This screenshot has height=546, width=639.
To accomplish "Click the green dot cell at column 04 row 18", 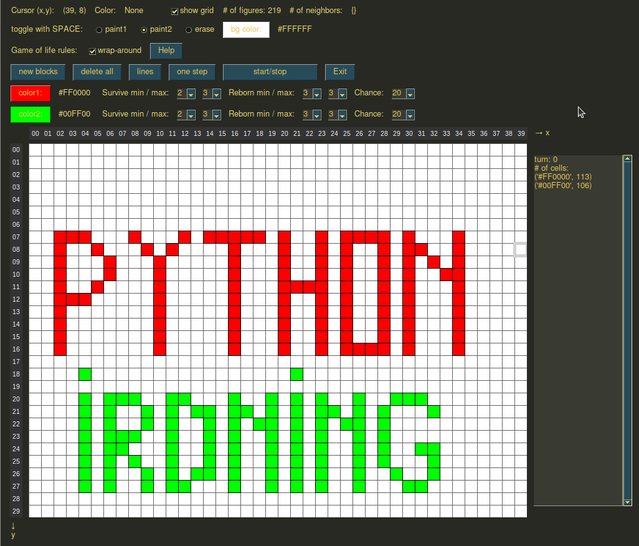I will tap(85, 374).
